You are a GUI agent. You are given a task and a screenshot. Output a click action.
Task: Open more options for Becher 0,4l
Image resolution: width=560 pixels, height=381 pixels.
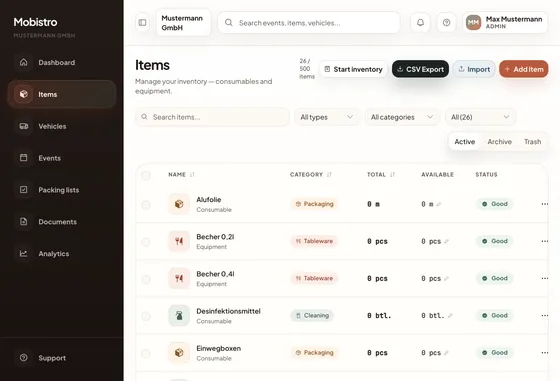544,278
